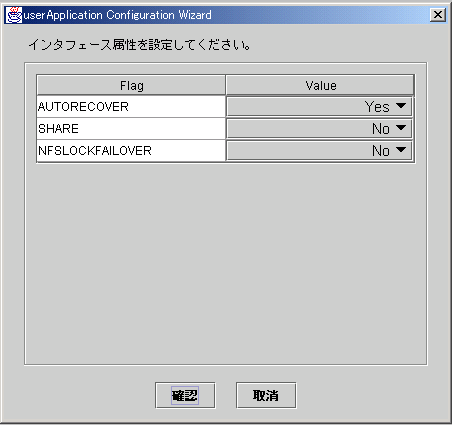The image size is (452, 425).
Task: Click empty panel area below the table
Action: pyautogui.click(x=226, y=263)
